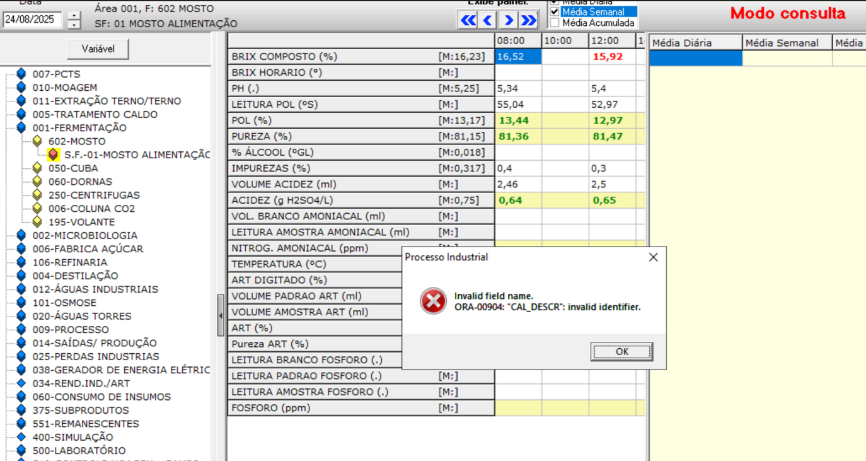Viewport: 866px width, 461px height.
Task: Click the ACIDEZ 08:00 value 0,64
Action: tap(518, 200)
